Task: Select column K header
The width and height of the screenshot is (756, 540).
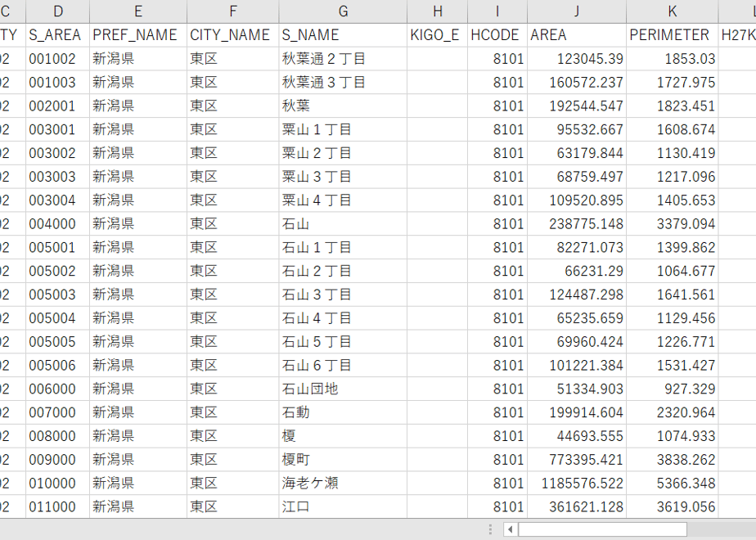Action: click(x=672, y=11)
